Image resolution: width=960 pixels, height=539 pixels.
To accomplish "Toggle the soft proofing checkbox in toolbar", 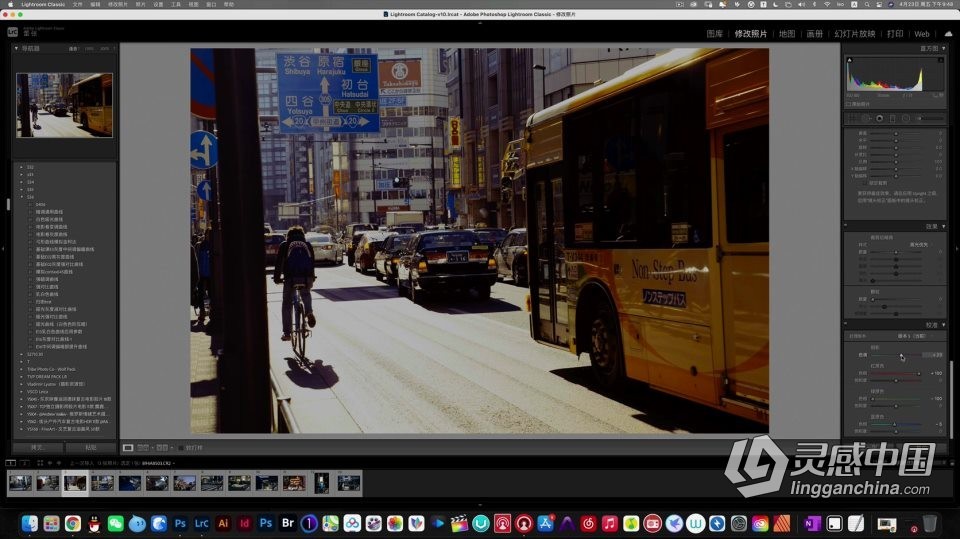I will tap(179, 447).
